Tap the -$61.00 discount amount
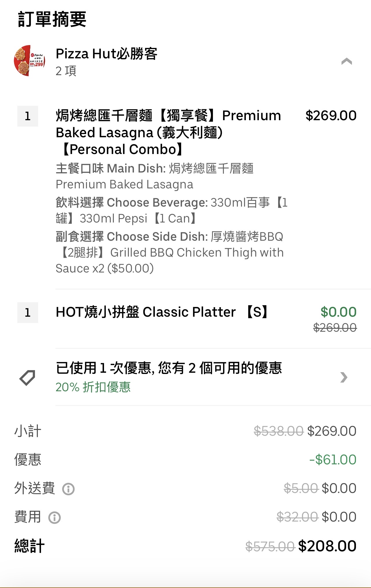This screenshot has width=371, height=588. tap(333, 460)
